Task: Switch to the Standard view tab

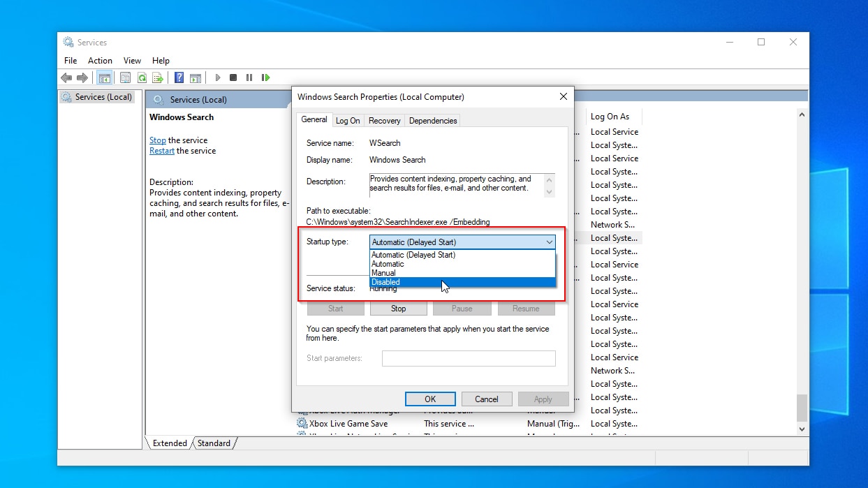Action: (214, 443)
